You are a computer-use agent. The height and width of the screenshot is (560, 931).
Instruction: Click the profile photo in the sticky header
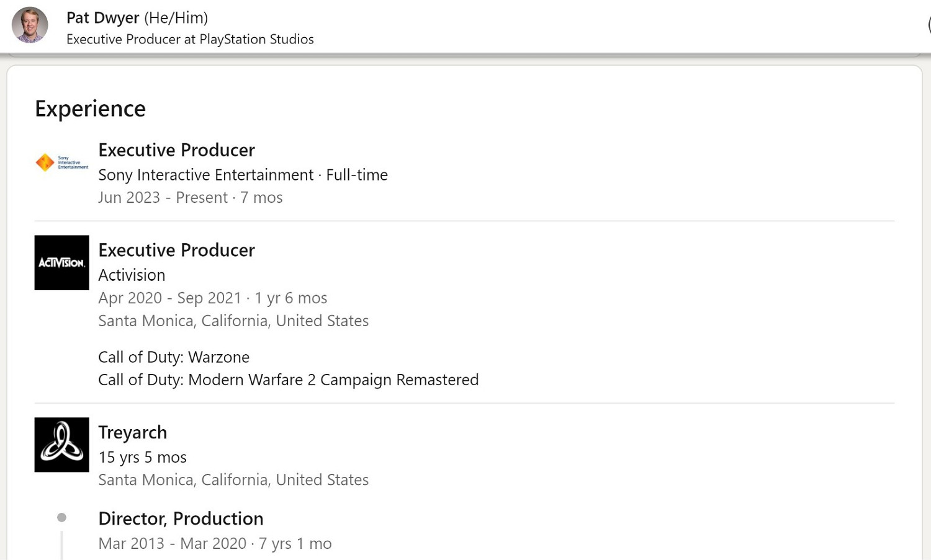point(30,25)
